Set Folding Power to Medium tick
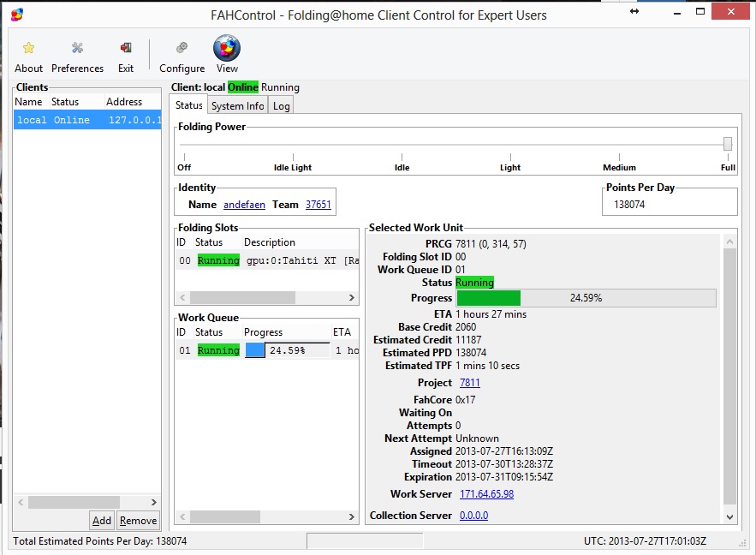The height and width of the screenshot is (555, 756). [x=619, y=158]
